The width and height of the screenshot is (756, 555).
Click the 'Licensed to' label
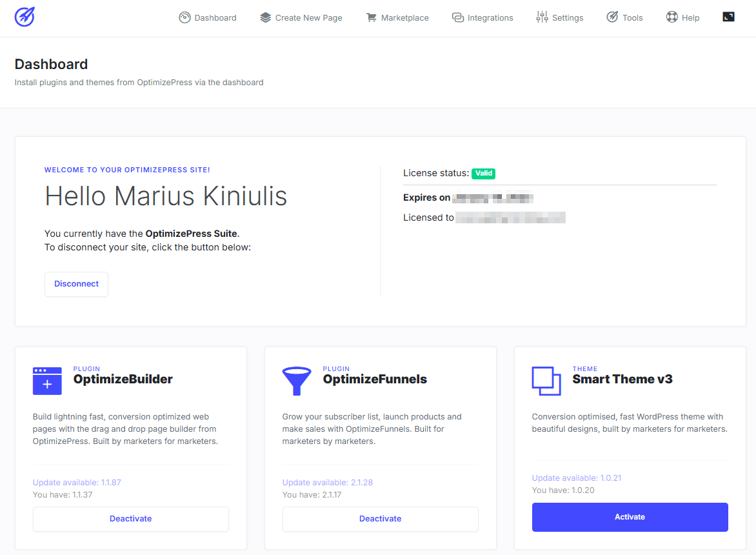click(428, 218)
